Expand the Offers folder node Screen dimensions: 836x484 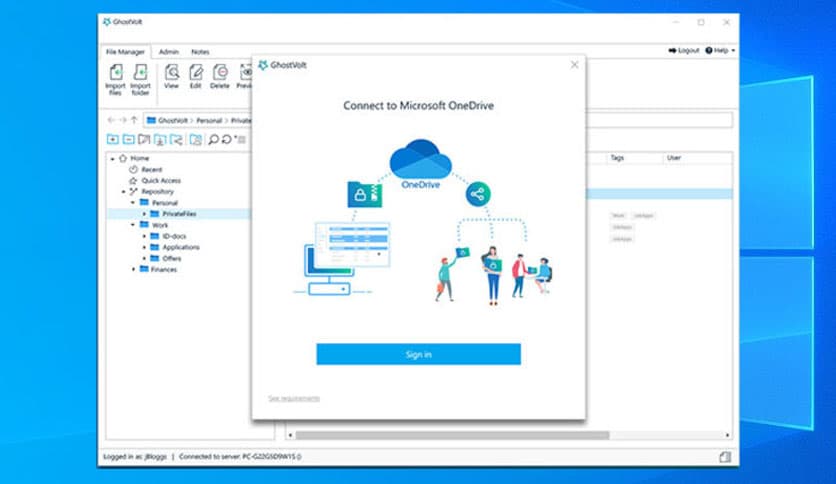(144, 259)
